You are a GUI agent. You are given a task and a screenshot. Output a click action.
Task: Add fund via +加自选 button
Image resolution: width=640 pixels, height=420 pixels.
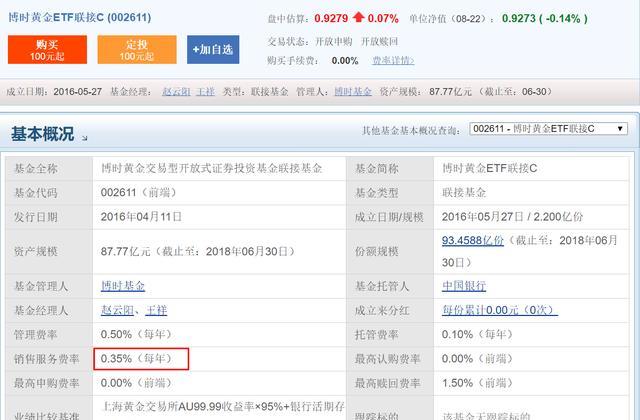click(x=213, y=49)
